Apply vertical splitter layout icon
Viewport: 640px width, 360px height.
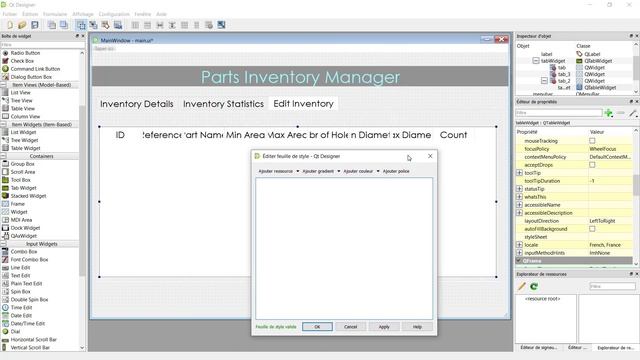(172, 25)
